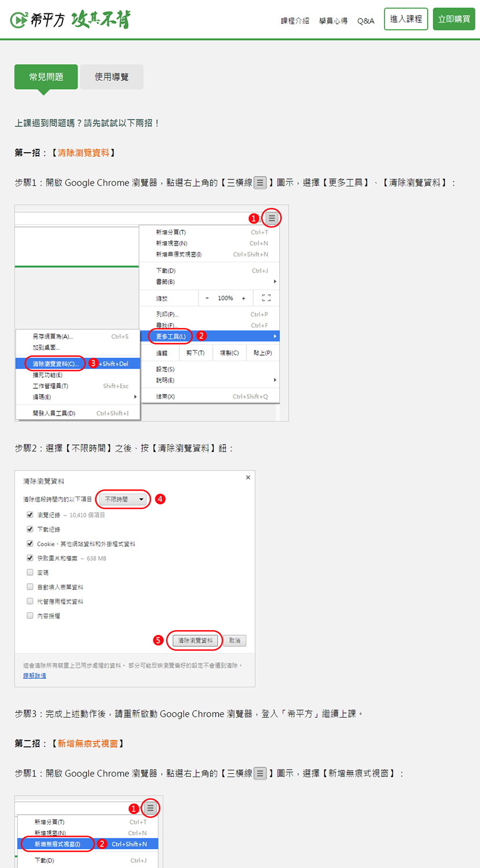Click the three-line menu icon in the incognito tutorial screenshot
The height and width of the screenshot is (868, 480).
pos(150,808)
